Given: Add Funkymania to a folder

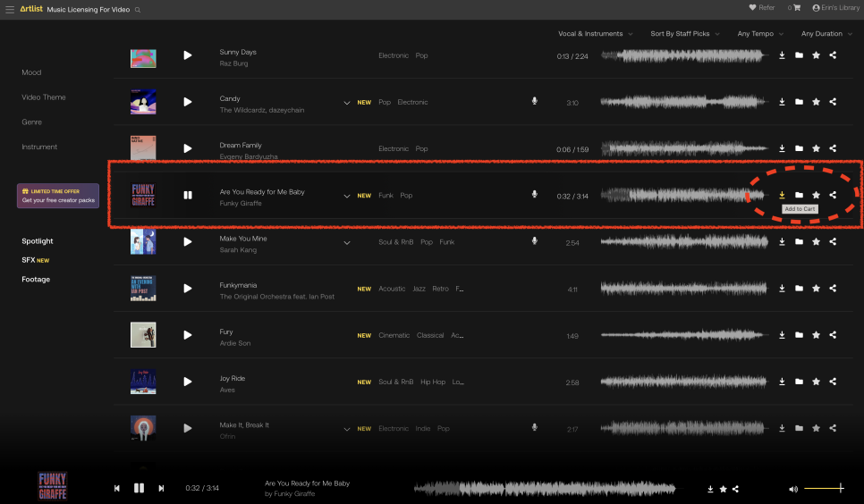Looking at the screenshot, I should point(799,288).
